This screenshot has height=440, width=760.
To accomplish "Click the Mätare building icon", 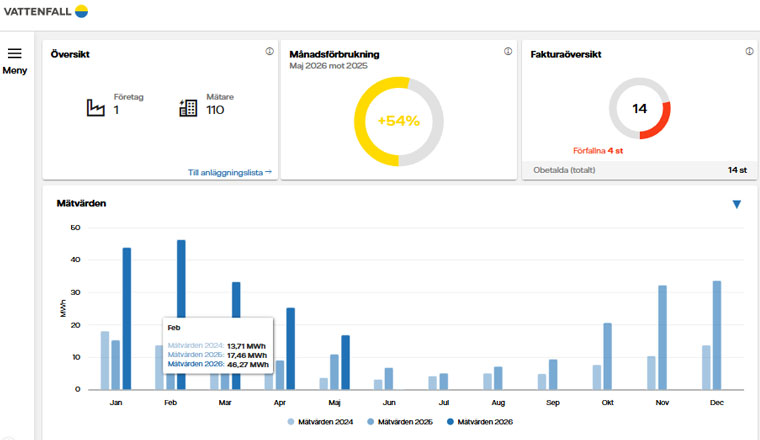I will pyautogui.click(x=188, y=108).
